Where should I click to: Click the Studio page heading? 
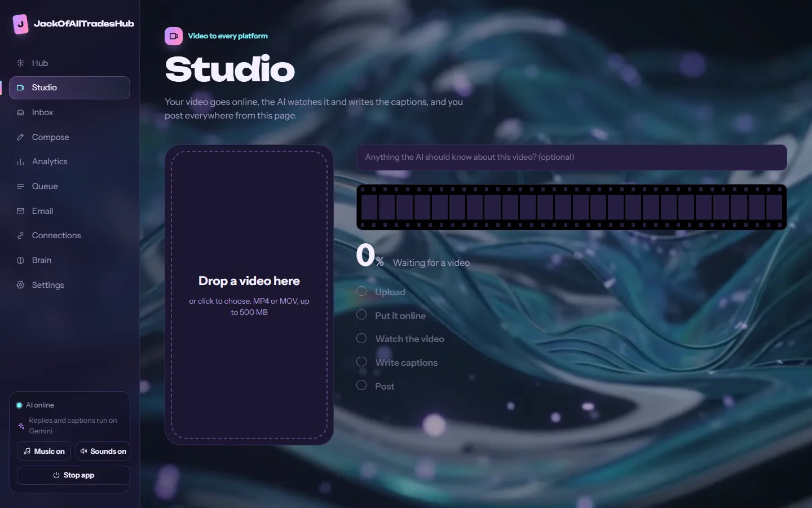[x=230, y=69]
